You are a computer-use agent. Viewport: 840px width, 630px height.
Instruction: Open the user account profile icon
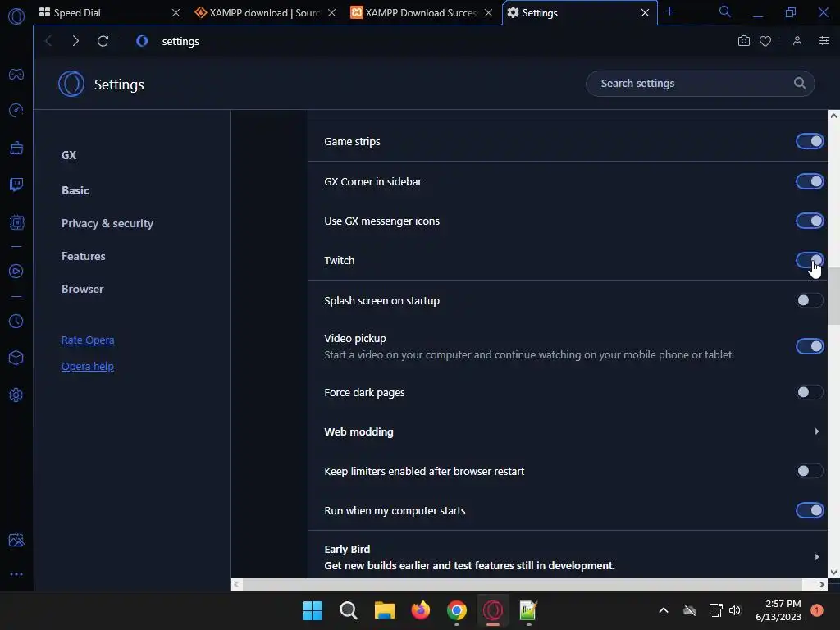point(797,41)
